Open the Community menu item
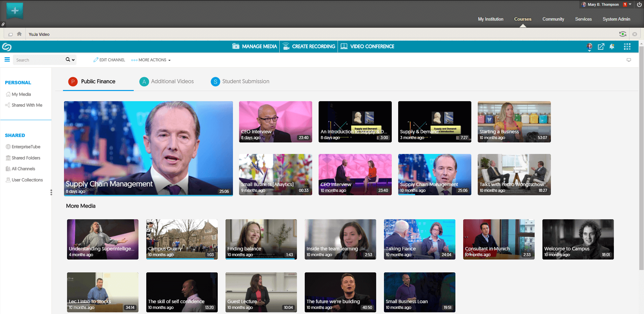 (553, 19)
